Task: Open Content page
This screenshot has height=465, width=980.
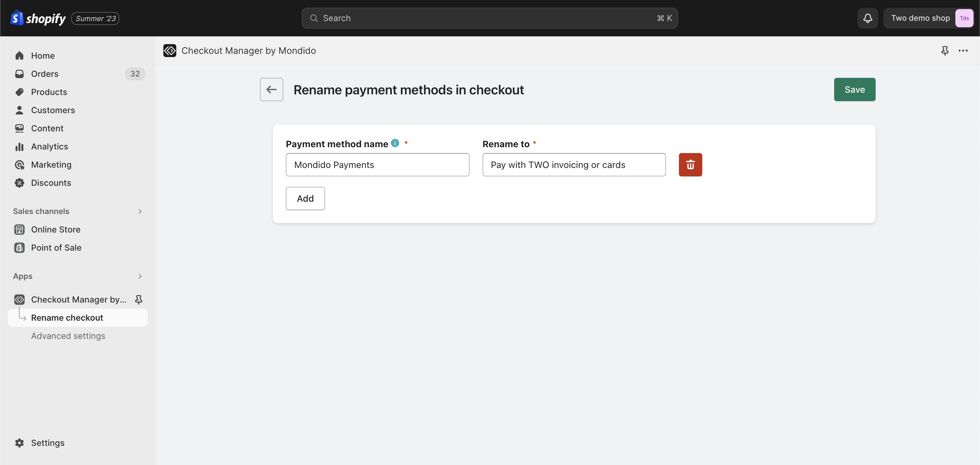Action: click(x=77, y=129)
